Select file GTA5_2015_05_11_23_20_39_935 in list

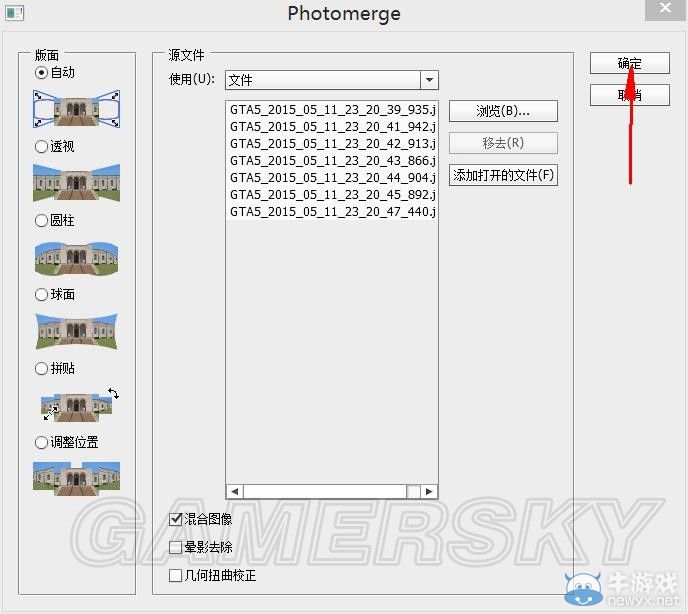331,108
